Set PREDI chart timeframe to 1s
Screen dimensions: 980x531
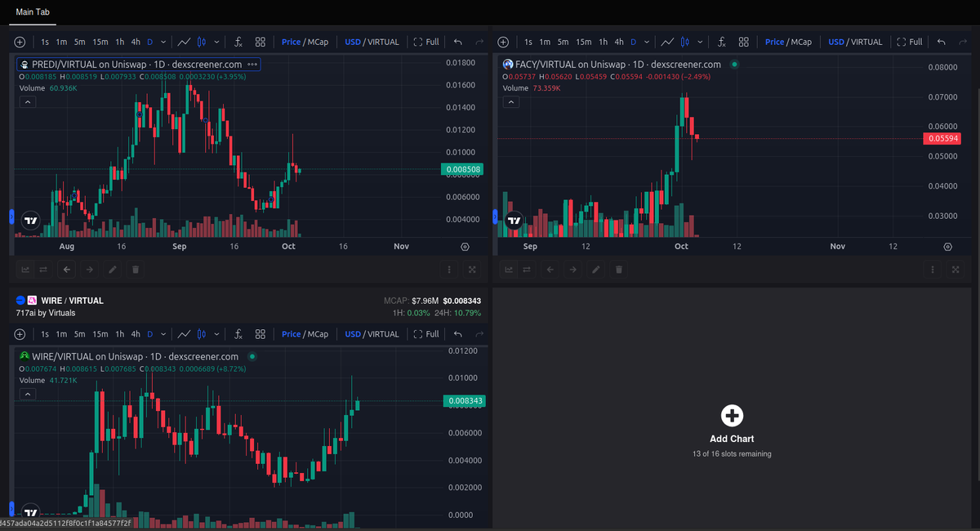click(45, 42)
